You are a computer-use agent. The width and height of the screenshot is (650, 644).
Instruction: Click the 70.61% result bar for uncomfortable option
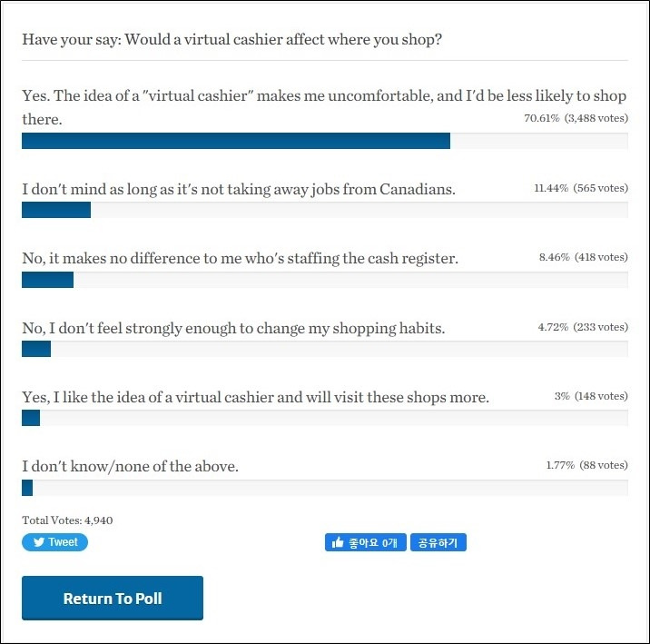236,141
